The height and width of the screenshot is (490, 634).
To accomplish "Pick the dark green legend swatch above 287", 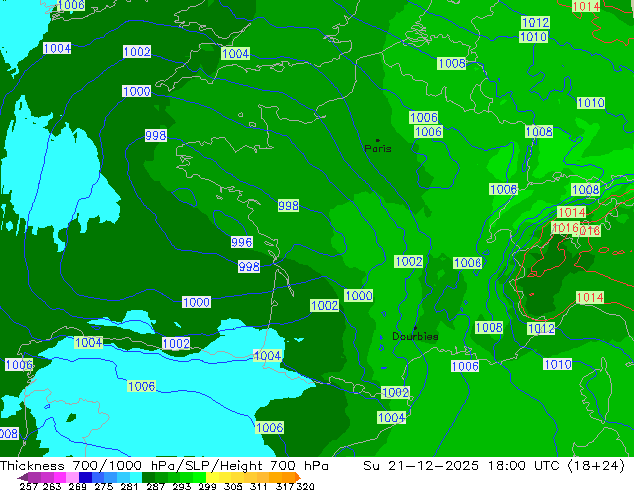I will click(x=148, y=477).
